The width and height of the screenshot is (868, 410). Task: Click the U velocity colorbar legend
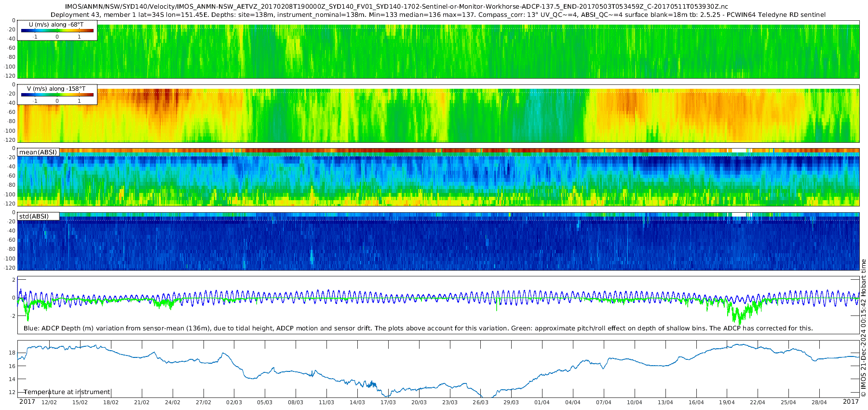coord(57,30)
